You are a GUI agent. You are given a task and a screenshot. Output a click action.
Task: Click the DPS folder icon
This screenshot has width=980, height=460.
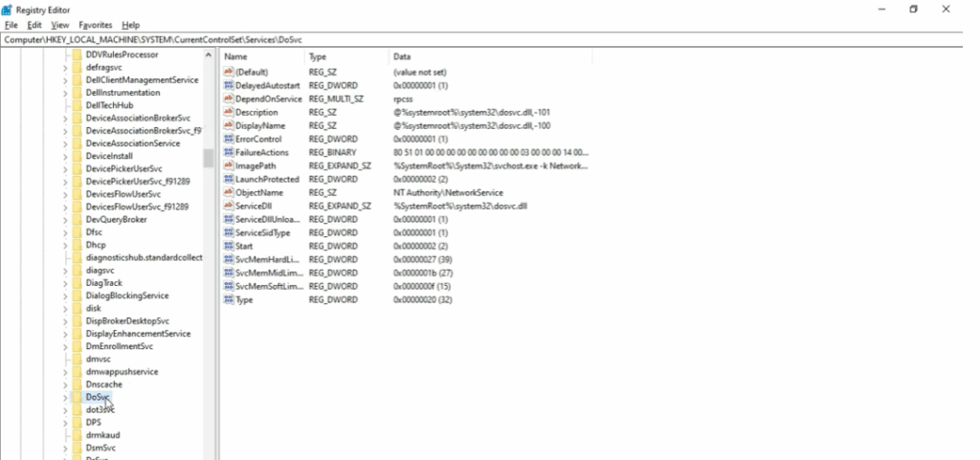tap(77, 422)
